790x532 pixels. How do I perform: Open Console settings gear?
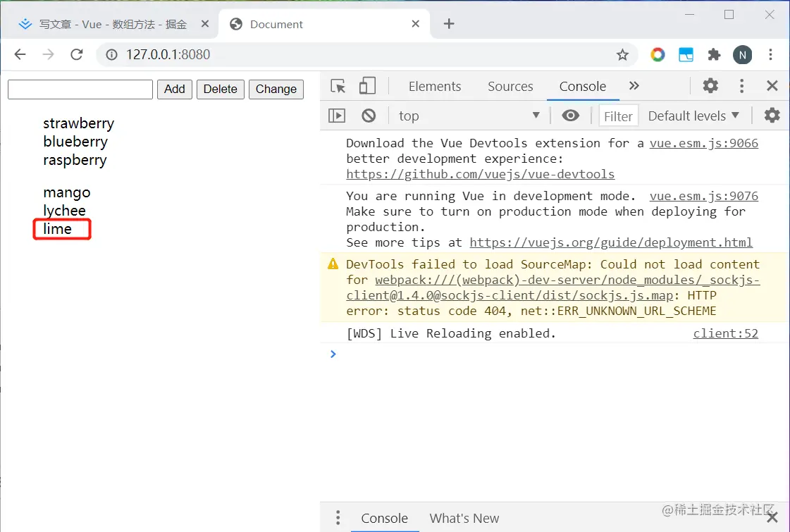pyautogui.click(x=772, y=116)
